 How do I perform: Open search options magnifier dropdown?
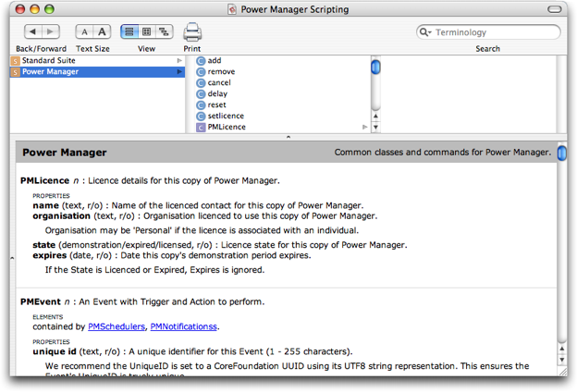pyautogui.click(x=425, y=32)
